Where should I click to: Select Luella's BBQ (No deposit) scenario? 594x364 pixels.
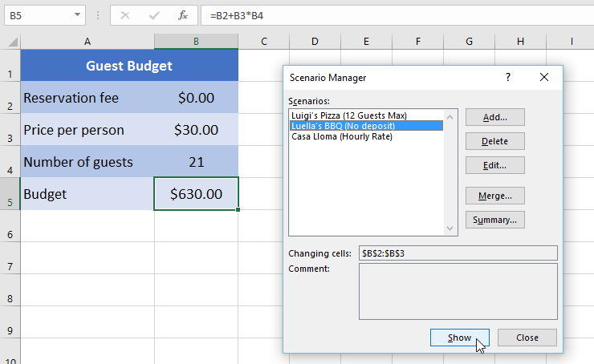pyautogui.click(x=343, y=126)
